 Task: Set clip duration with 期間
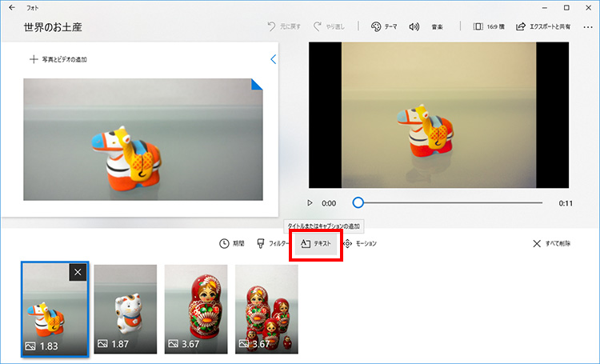(x=232, y=243)
